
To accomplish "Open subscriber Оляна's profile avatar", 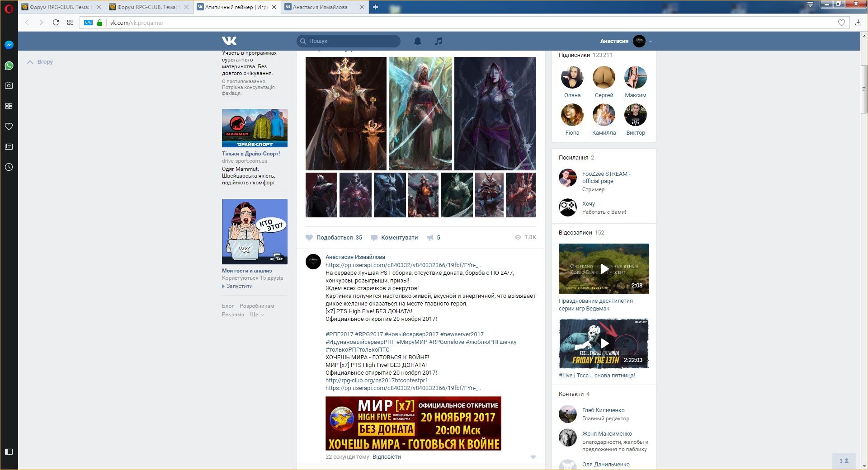I will (x=572, y=77).
